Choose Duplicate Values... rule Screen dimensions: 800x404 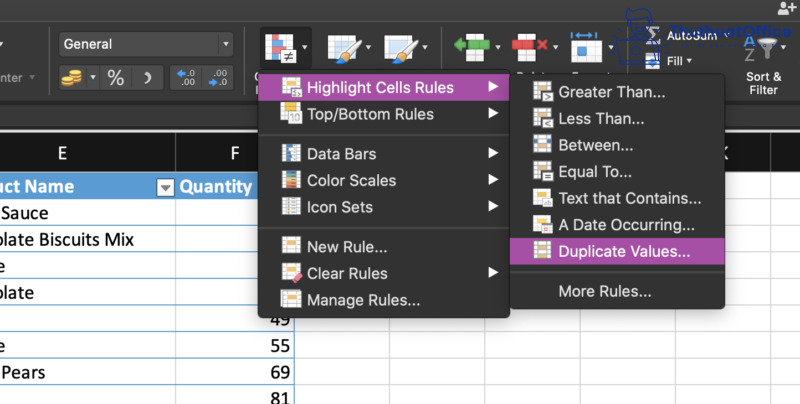pos(617,251)
